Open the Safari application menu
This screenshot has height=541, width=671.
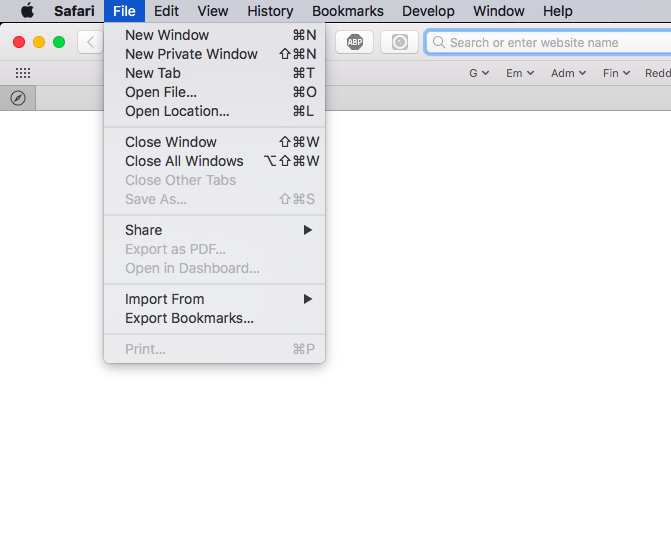click(74, 11)
